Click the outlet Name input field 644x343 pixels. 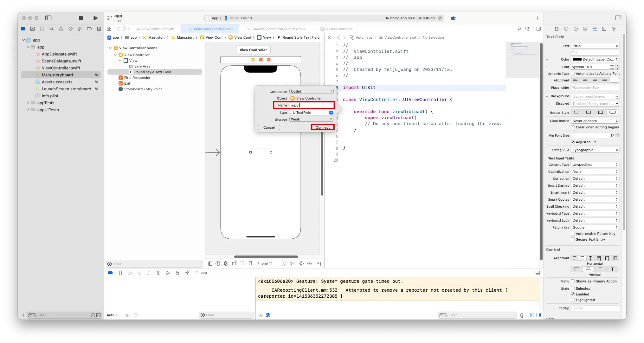pyautogui.click(x=311, y=105)
